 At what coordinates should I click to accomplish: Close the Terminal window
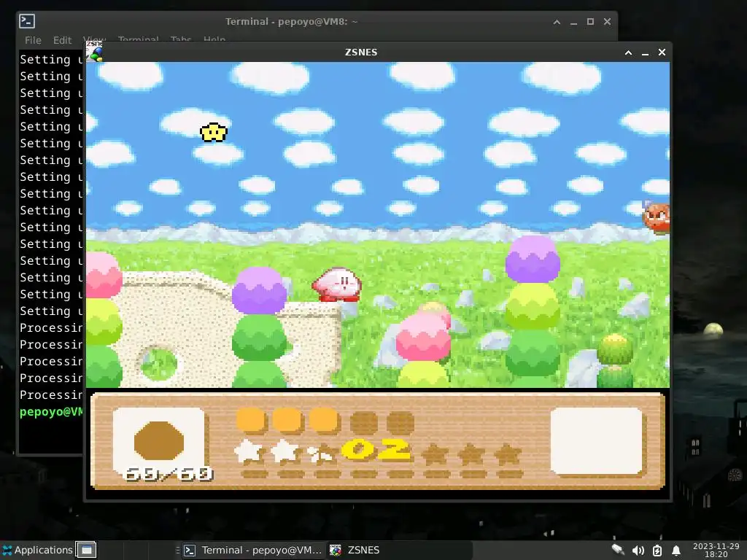[607, 21]
